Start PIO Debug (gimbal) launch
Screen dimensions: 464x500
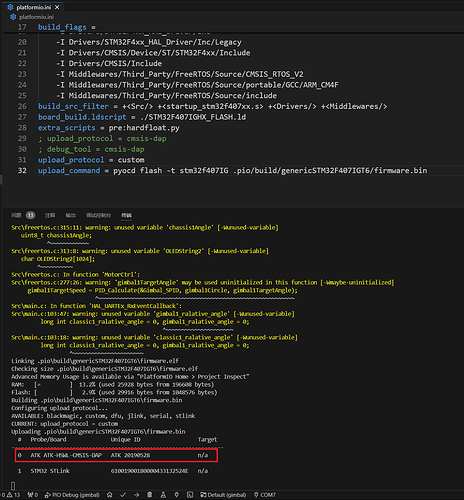[72, 495]
